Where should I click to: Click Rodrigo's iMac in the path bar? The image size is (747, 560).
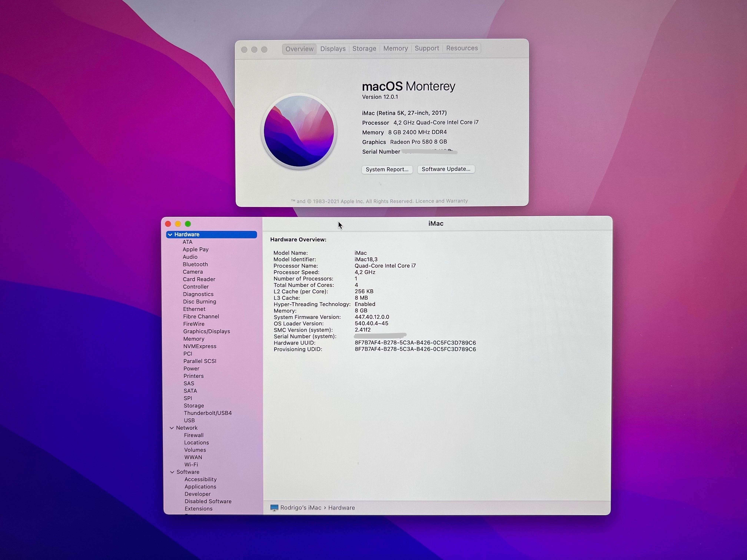(301, 508)
